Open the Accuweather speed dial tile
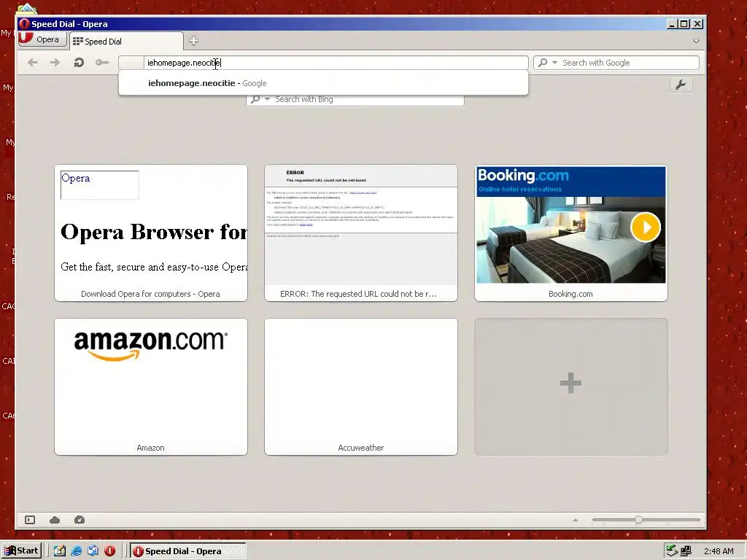The image size is (747, 560). coord(361,386)
